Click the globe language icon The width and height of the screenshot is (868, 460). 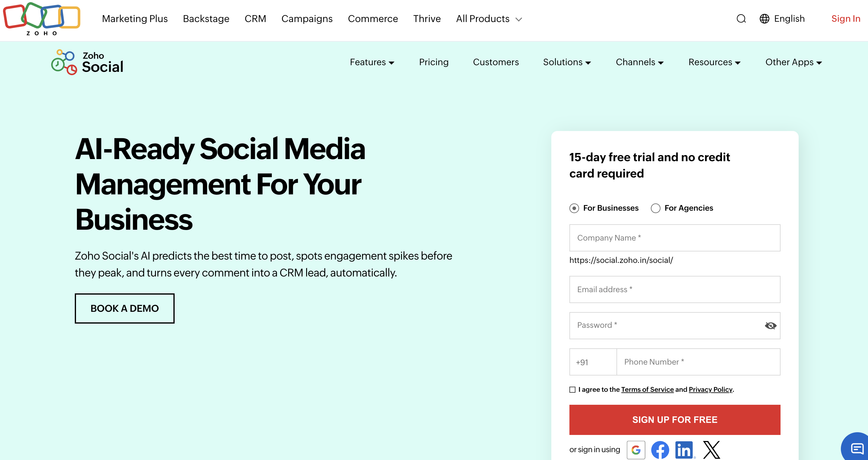pyautogui.click(x=764, y=18)
